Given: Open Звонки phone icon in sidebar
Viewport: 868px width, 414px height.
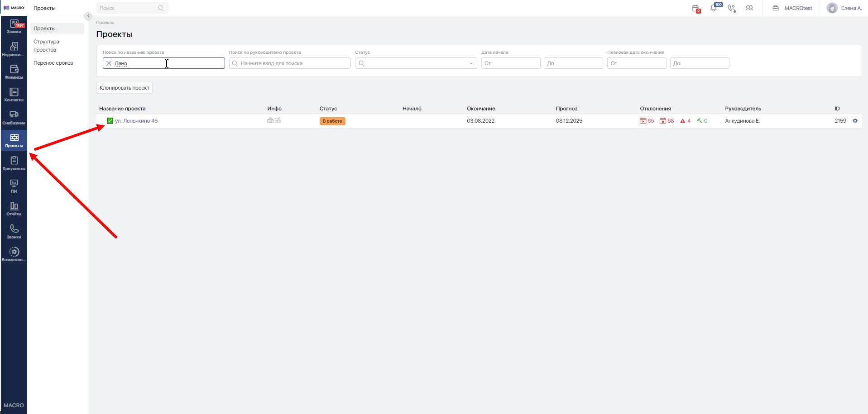Looking at the screenshot, I should pos(14,231).
